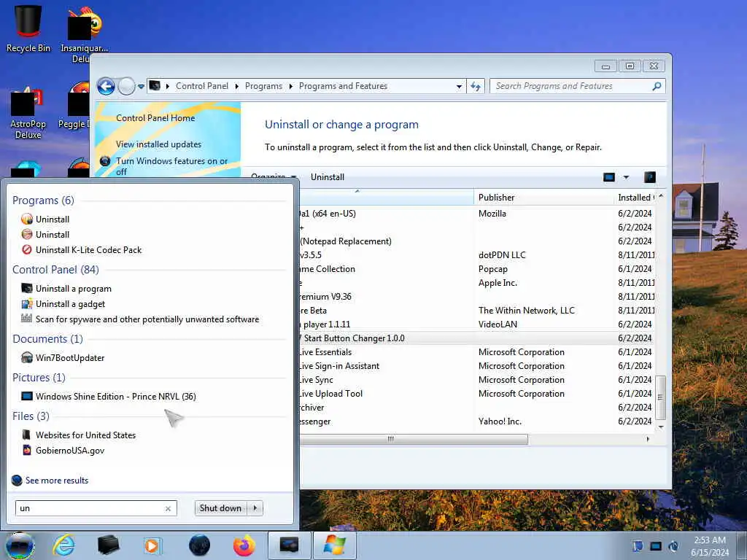Select Start Button Changer 1.0.0 row

(x=477, y=338)
